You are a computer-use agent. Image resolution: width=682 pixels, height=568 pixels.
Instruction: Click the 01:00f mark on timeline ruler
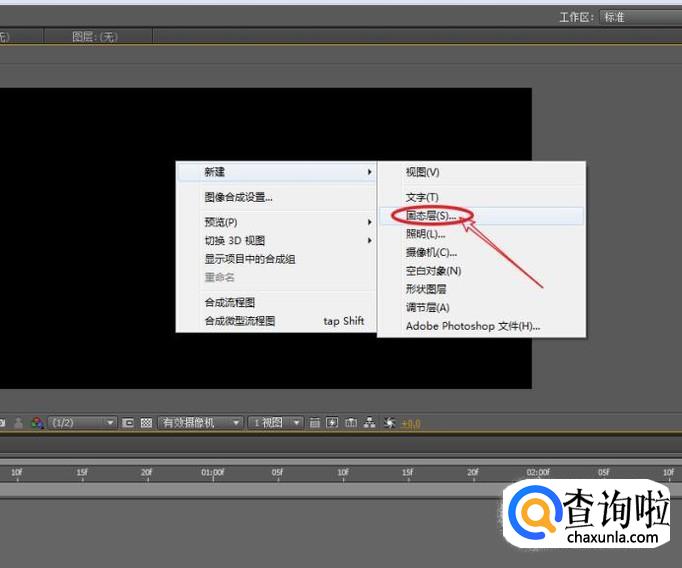(212, 472)
